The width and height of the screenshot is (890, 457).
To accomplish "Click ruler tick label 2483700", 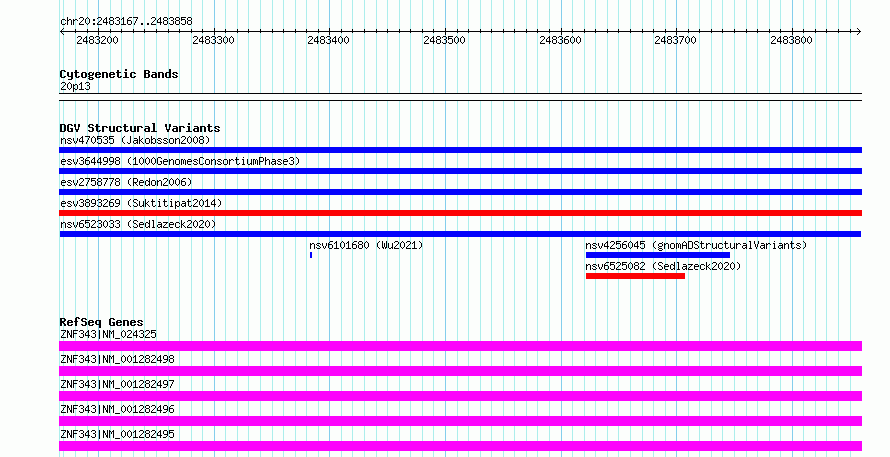I will 675,40.
